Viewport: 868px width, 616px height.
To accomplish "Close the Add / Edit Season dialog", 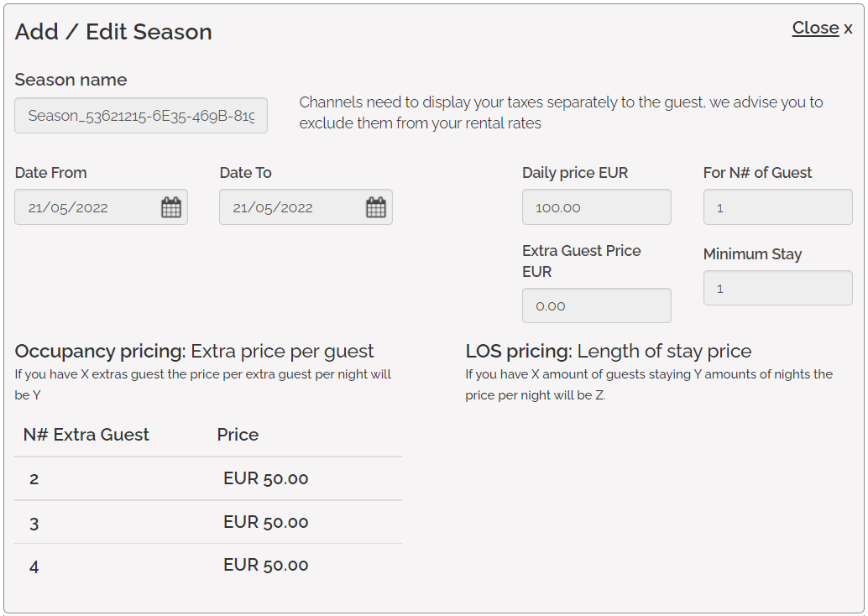I will [x=821, y=29].
